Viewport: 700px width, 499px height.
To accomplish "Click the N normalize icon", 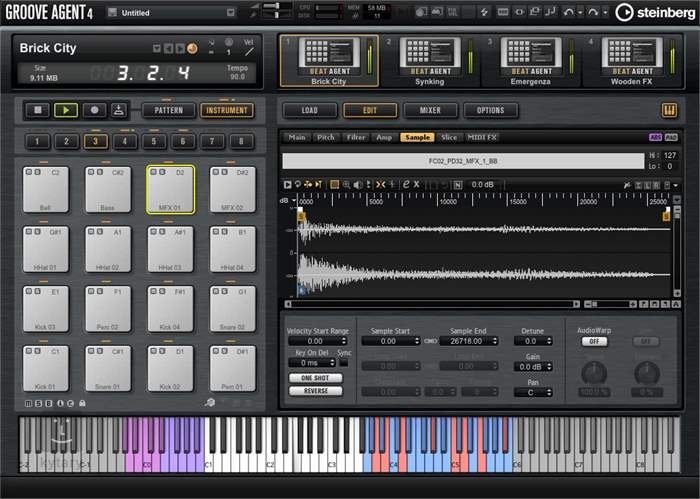I will (x=458, y=185).
